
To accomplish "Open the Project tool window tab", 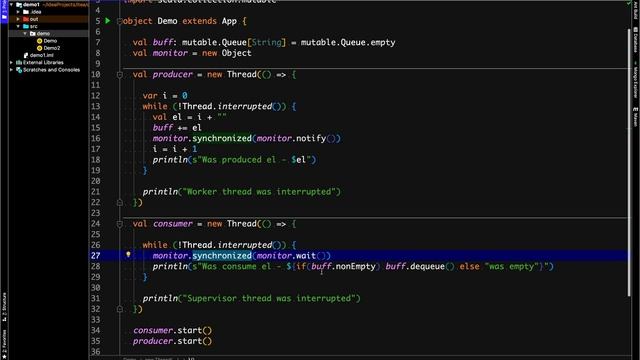I will (4, 11).
